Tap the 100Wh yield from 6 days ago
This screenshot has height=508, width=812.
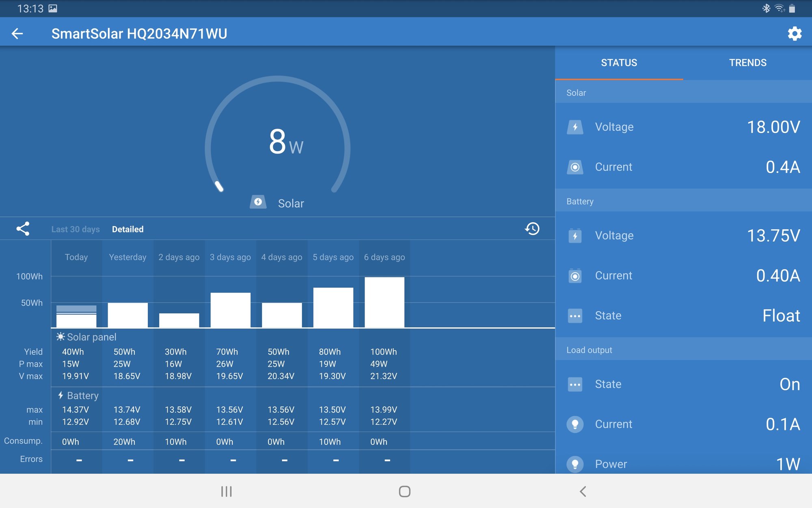pos(384,352)
